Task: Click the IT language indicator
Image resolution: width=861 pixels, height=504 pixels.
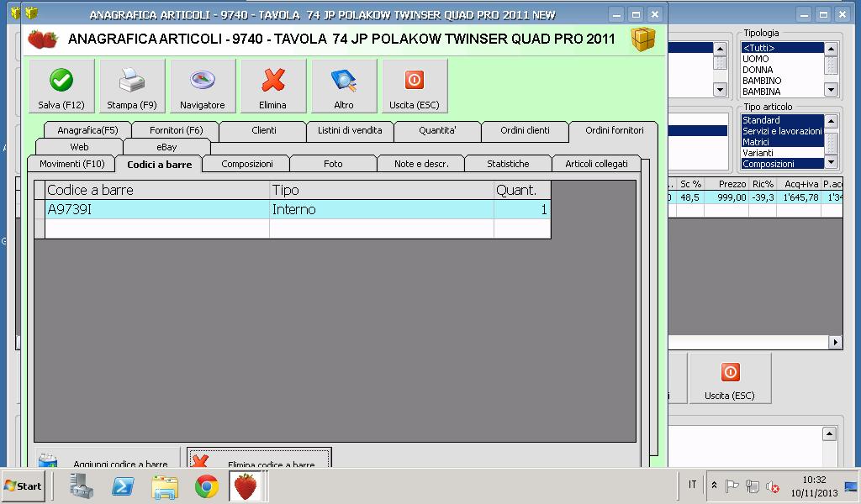Action: [693, 485]
